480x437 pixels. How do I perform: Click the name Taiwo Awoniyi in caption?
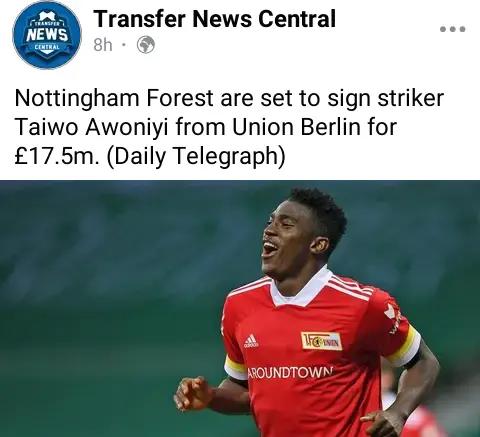click(x=91, y=127)
